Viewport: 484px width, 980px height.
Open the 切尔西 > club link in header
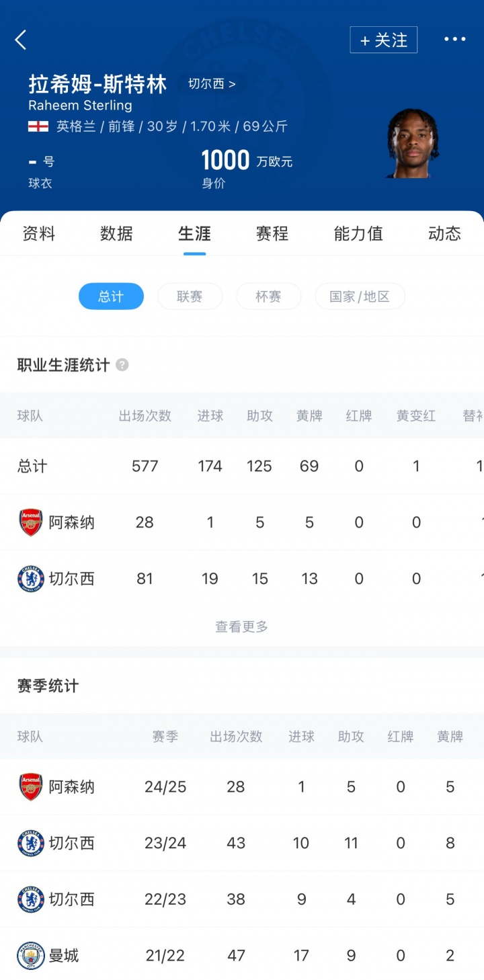tap(212, 85)
